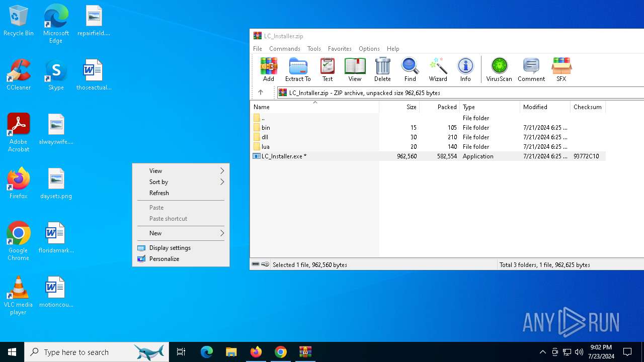Open the Comment tool icon
This screenshot has height=362, width=644.
click(x=531, y=69)
